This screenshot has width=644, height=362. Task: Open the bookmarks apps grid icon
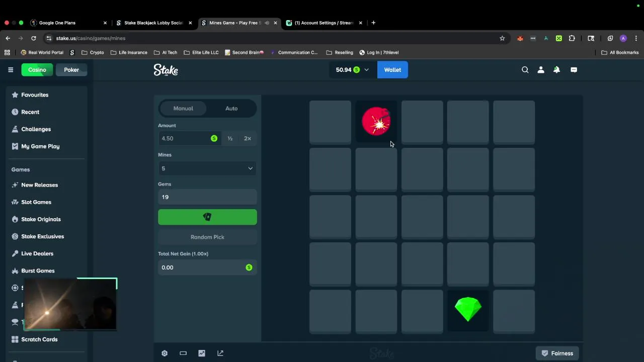tap(7, 52)
